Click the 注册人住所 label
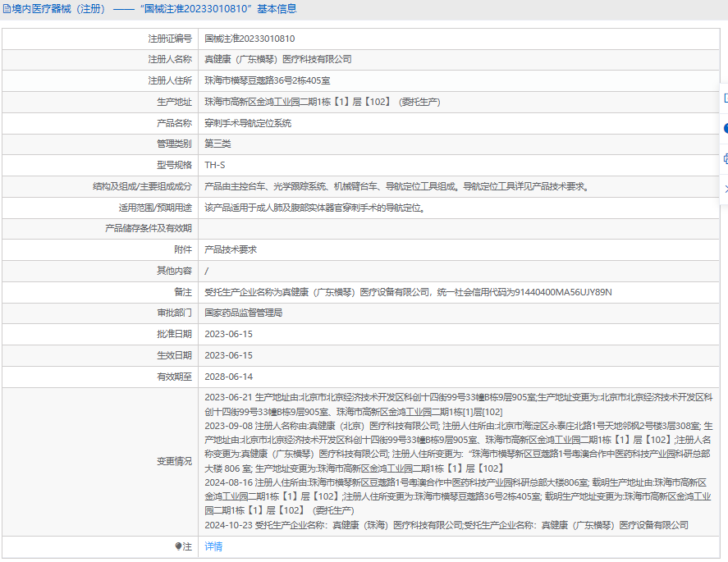This screenshot has height=562, width=728. click(169, 80)
